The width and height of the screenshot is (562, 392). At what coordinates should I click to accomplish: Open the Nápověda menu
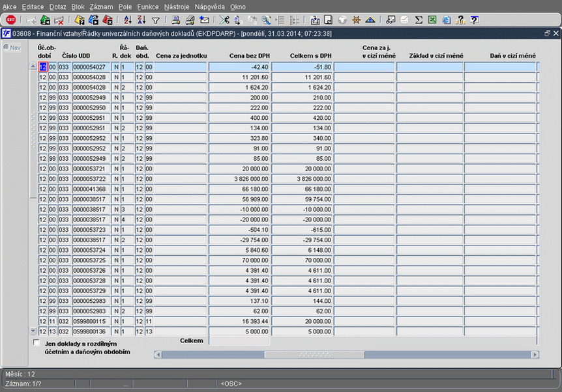[x=210, y=7]
